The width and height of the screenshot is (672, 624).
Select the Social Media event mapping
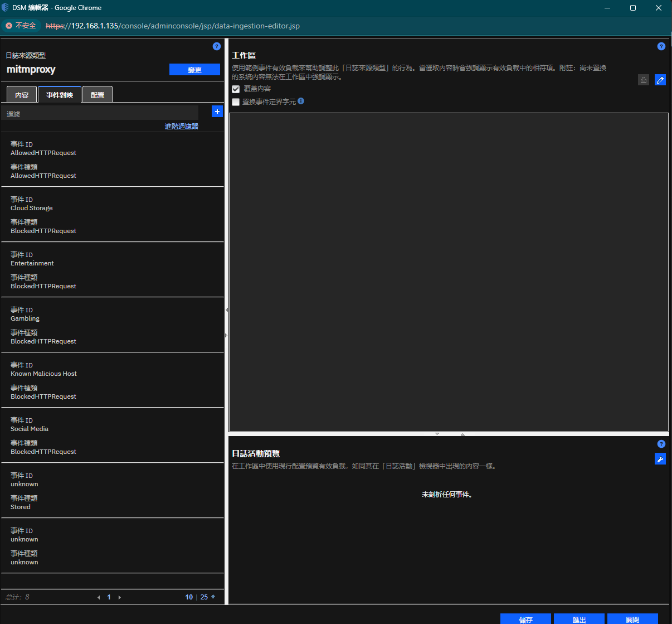(113, 436)
